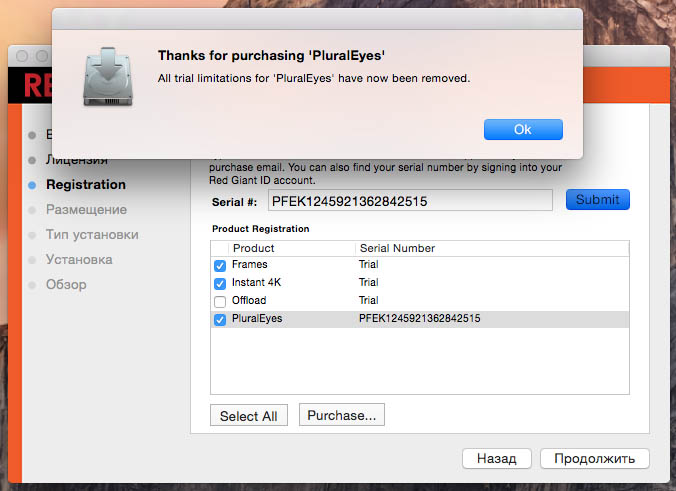This screenshot has height=491, width=676.
Task: Click the Frames product name
Action: (250, 264)
